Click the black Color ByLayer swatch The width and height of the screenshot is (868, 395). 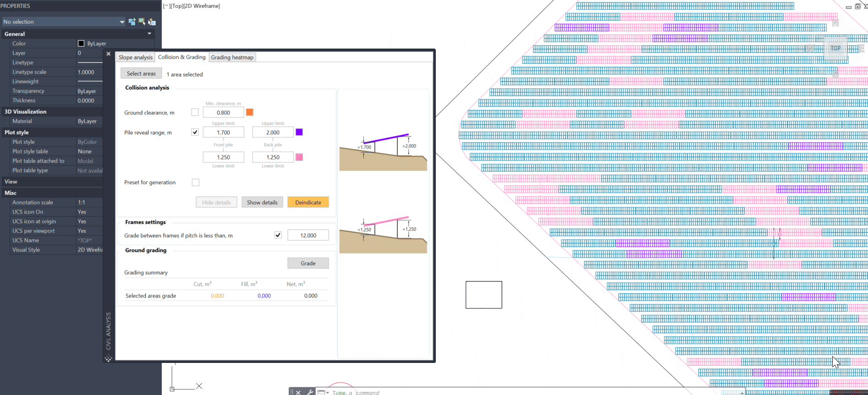point(81,44)
